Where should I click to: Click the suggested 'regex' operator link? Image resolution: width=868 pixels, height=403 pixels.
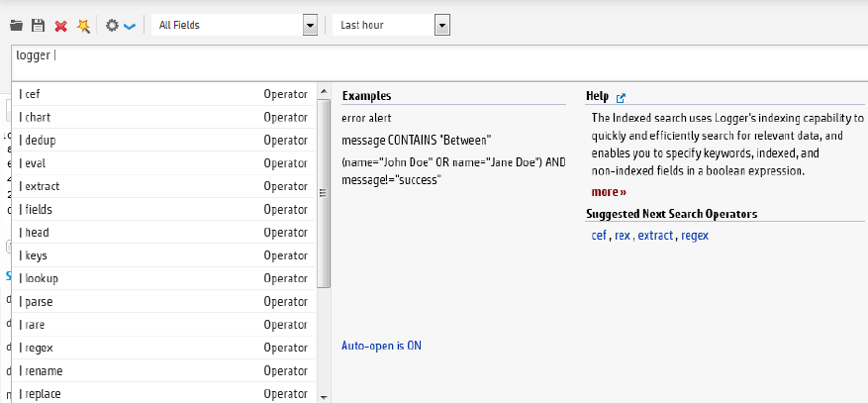click(x=695, y=236)
